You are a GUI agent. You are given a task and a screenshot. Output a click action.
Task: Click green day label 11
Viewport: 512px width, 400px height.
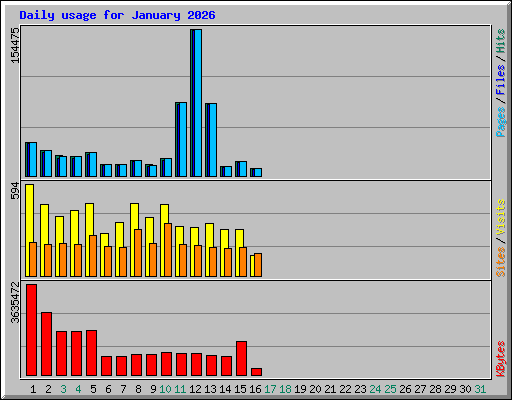(180, 389)
